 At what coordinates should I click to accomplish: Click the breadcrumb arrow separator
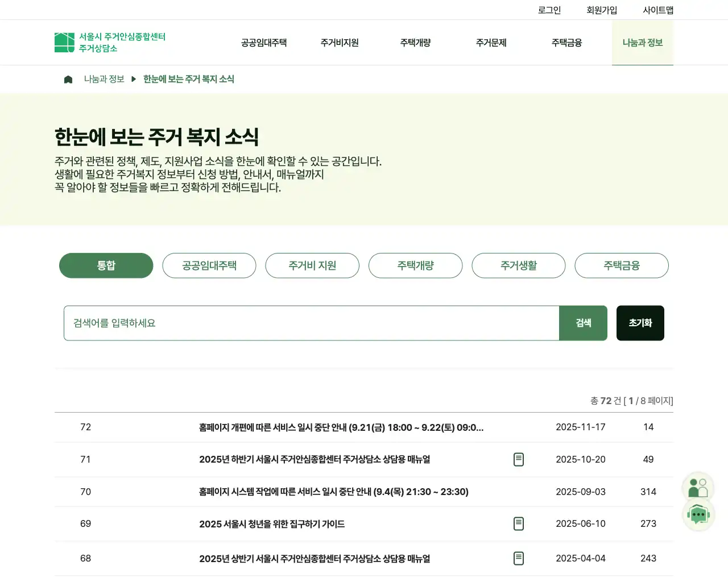[x=134, y=79]
